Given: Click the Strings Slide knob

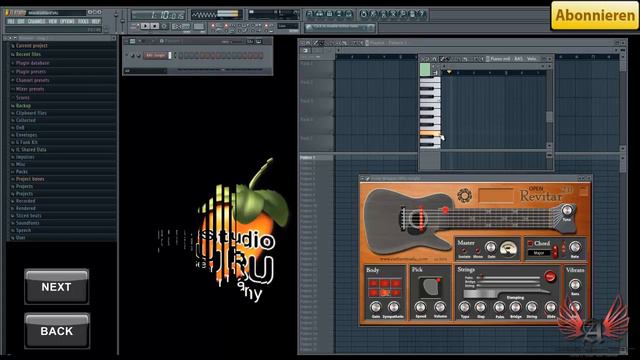Looking at the screenshot, I should point(551,307).
